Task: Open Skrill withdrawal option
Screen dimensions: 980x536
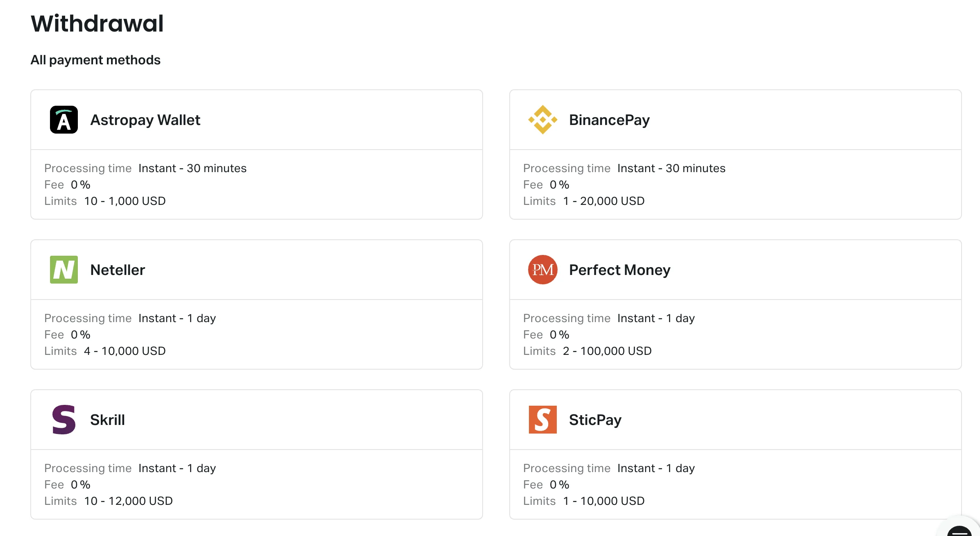Action: 107,420
